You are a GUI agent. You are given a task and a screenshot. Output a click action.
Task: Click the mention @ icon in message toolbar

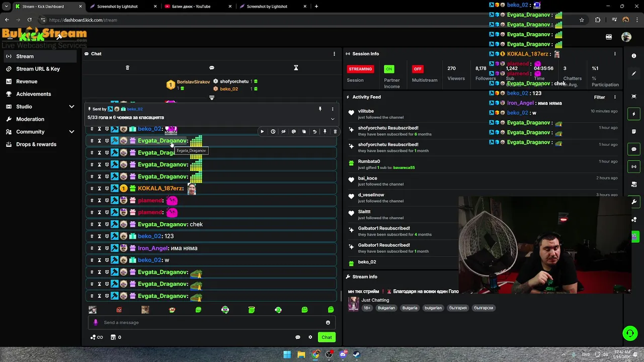point(294,132)
